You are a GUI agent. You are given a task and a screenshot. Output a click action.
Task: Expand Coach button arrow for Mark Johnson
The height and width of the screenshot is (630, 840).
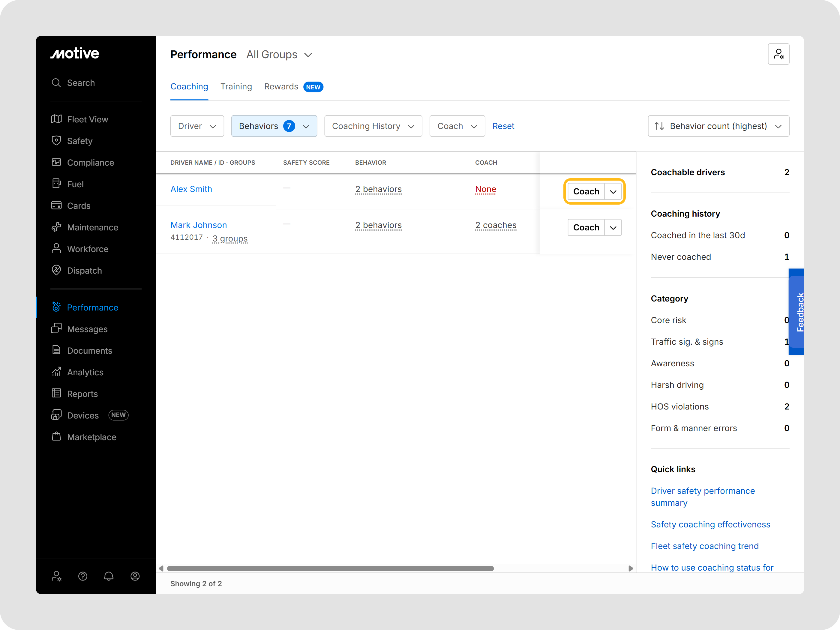(613, 227)
